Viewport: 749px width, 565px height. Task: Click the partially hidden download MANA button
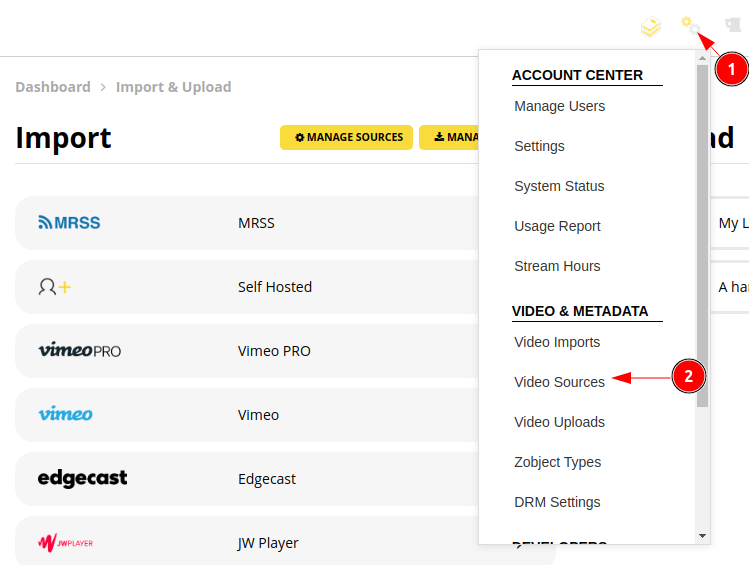[x=449, y=138]
